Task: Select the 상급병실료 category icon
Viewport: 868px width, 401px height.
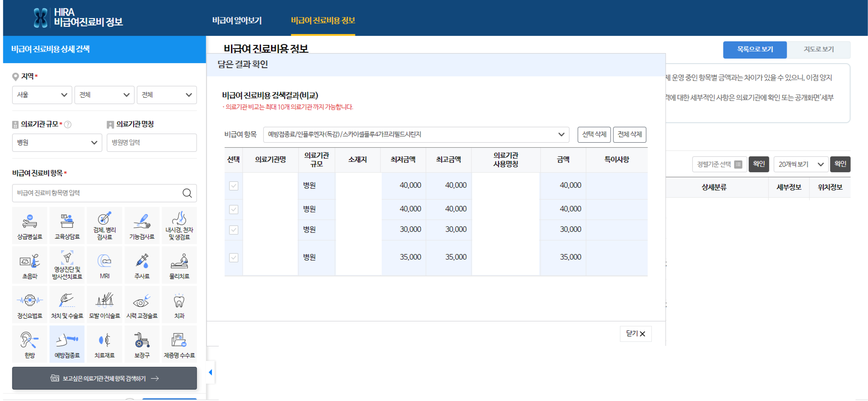Action: tap(30, 226)
